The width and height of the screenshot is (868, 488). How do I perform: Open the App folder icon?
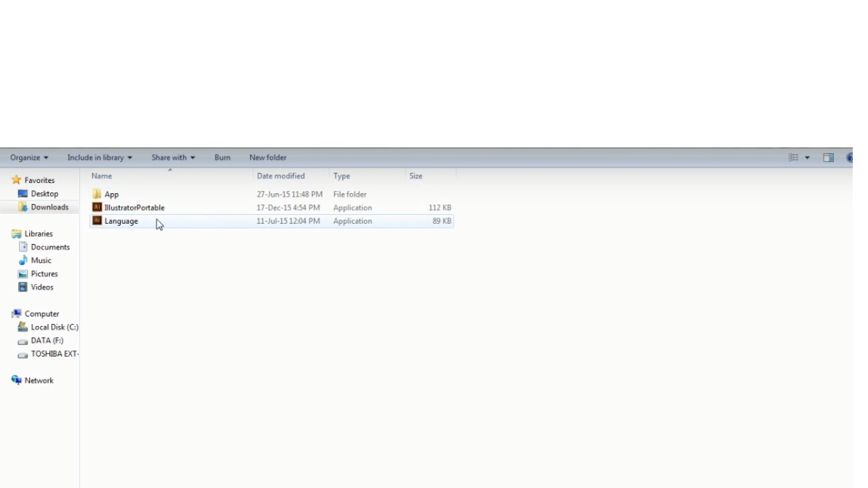tap(97, 194)
